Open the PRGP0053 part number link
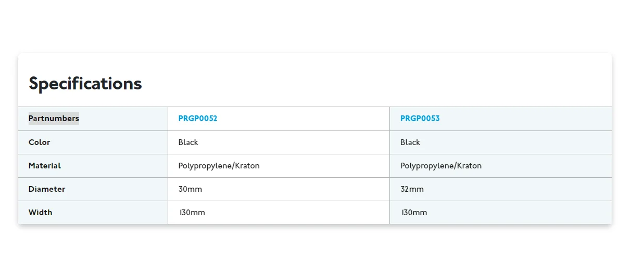Screen dimensions: 644x276 [x=420, y=119]
